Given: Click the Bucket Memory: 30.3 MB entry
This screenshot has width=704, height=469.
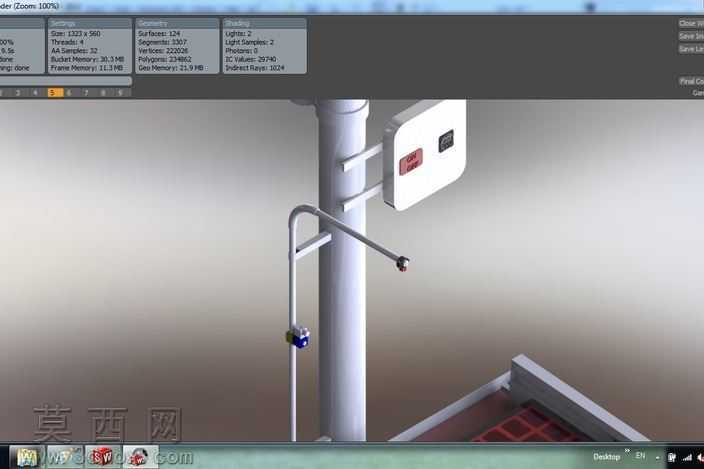Looking at the screenshot, I should (88, 59).
